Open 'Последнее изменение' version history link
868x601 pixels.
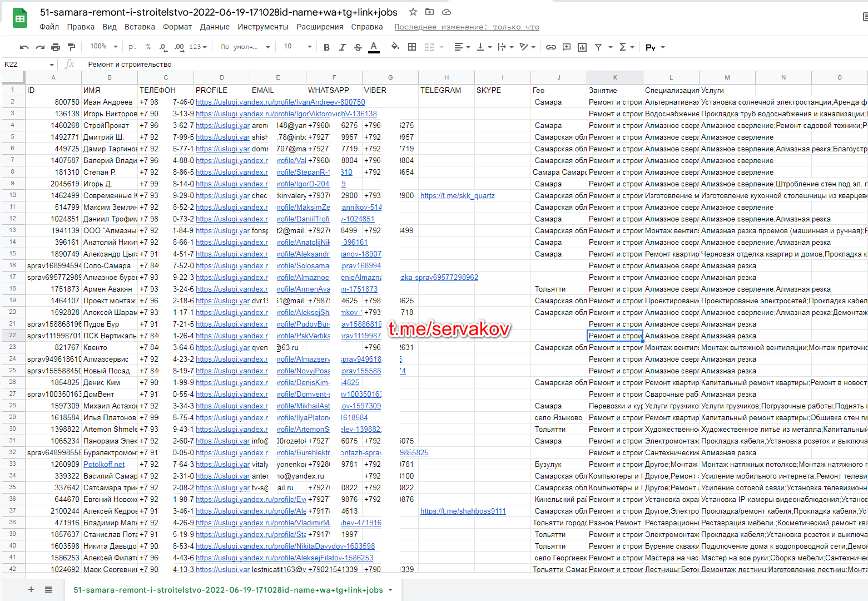(467, 27)
